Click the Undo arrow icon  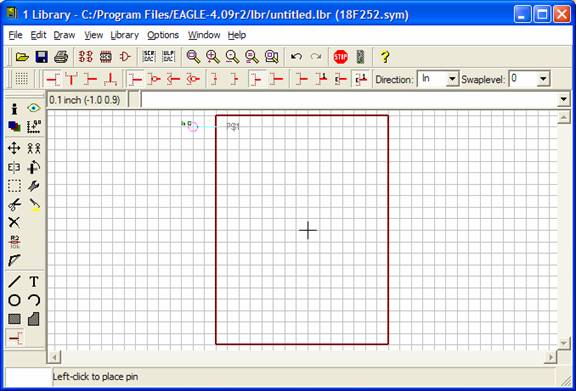(x=296, y=57)
